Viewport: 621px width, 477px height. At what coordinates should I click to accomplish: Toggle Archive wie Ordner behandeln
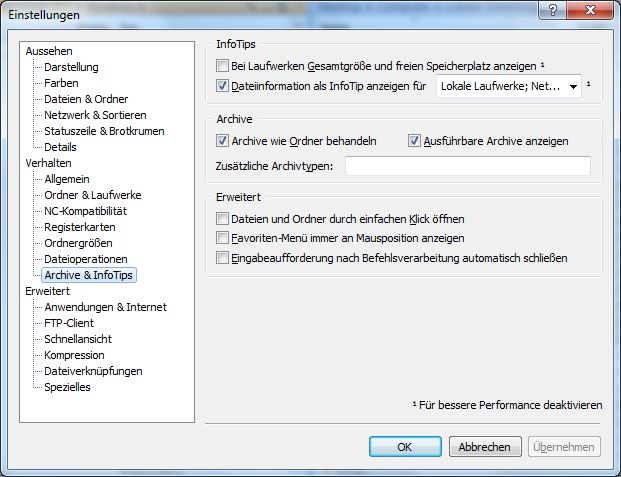[x=222, y=141]
